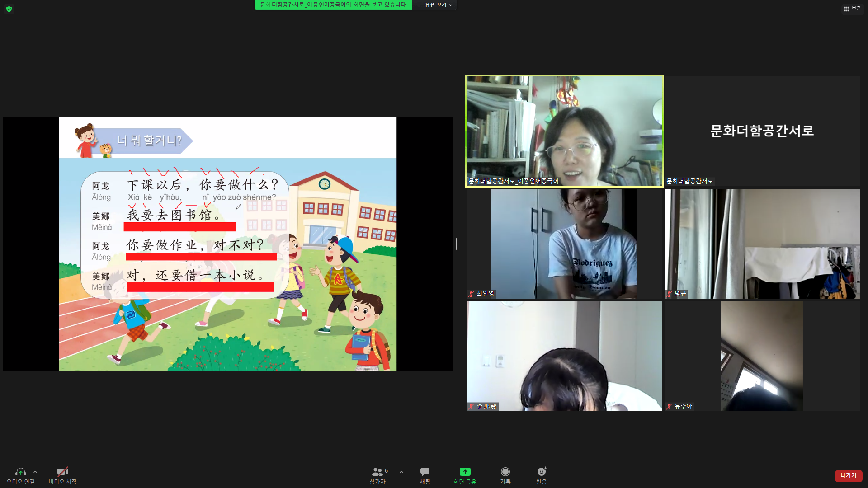Connect audio via headphone icon
868x488 pixels.
pos(20,472)
